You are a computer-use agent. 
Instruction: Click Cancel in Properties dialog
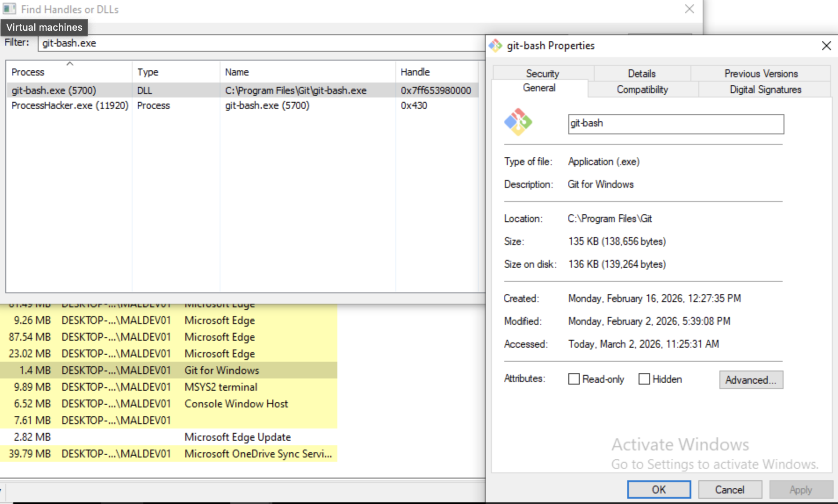click(x=730, y=490)
